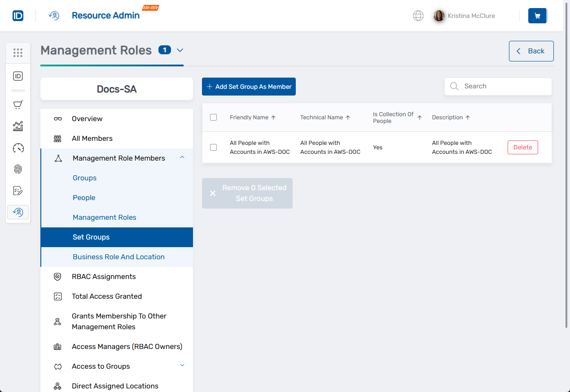Select the ID badge icon in the left rail
This screenshot has width=570, height=392.
coord(18,76)
